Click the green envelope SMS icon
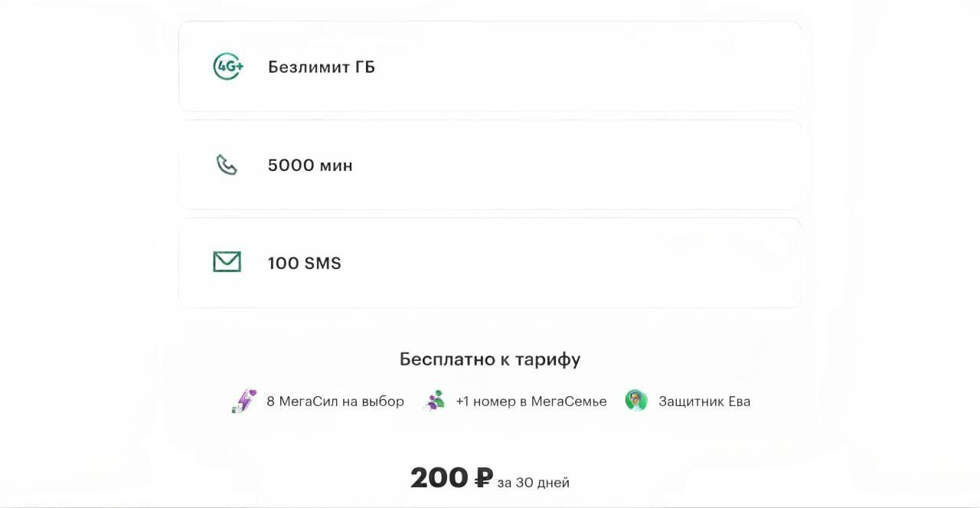This screenshot has width=980, height=508. 227,262
